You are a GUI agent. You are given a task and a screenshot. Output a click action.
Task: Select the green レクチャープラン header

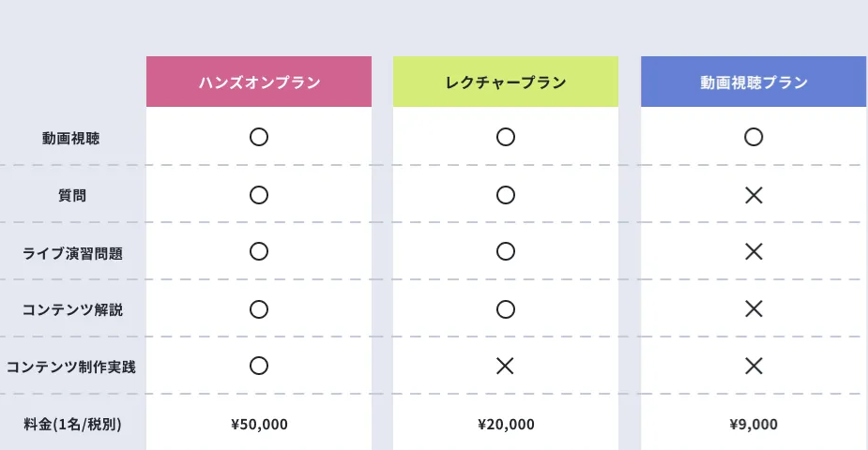[506, 82]
